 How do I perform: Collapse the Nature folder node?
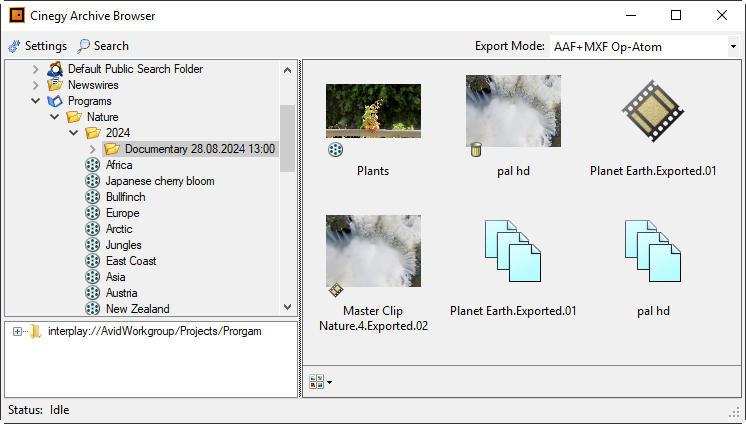(x=55, y=117)
